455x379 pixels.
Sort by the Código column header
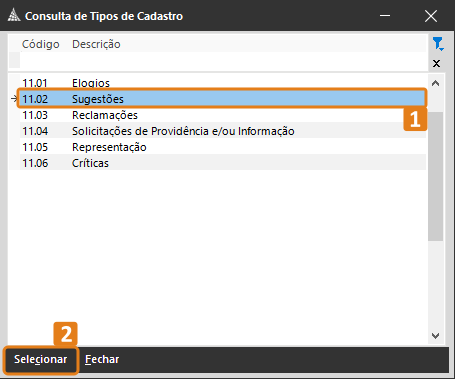[x=41, y=44]
